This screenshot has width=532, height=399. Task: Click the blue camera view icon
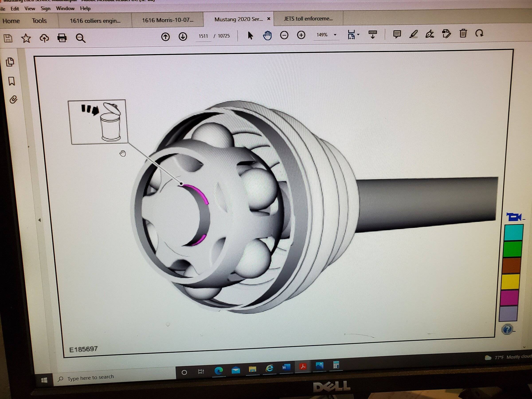click(x=514, y=217)
